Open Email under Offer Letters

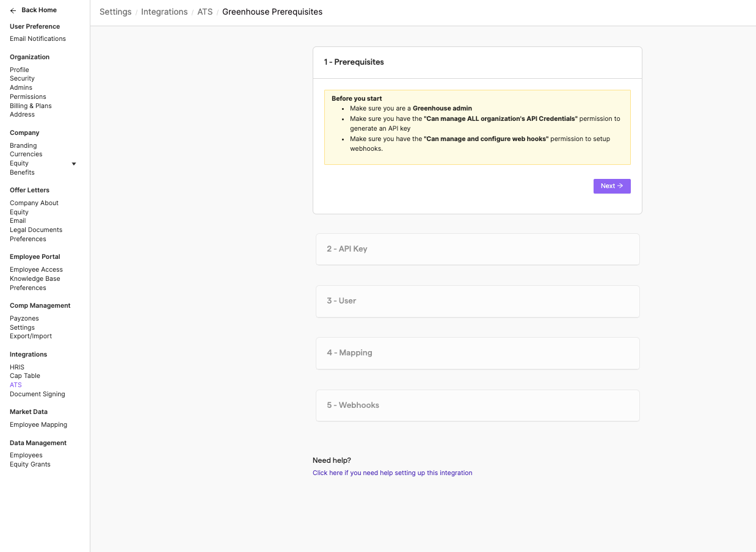click(x=18, y=220)
